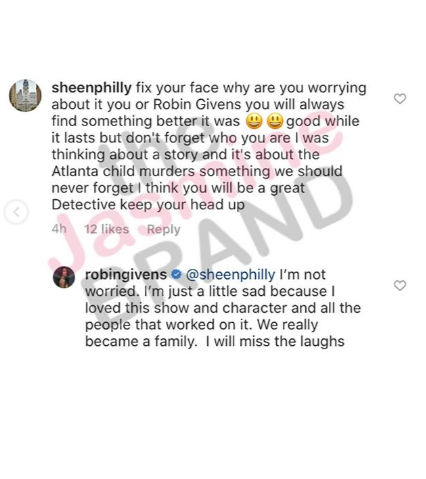Like sheenphilly's comment with the heart icon

[x=400, y=99]
